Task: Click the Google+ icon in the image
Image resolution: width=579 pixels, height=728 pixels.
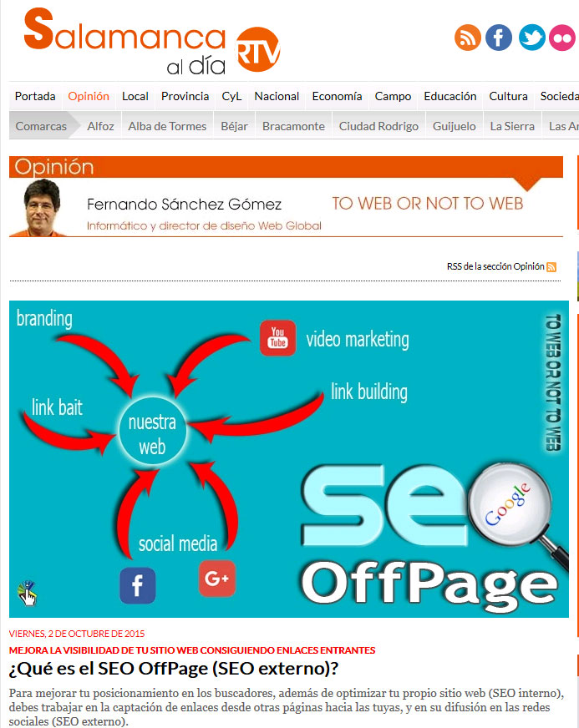Action: click(x=217, y=579)
